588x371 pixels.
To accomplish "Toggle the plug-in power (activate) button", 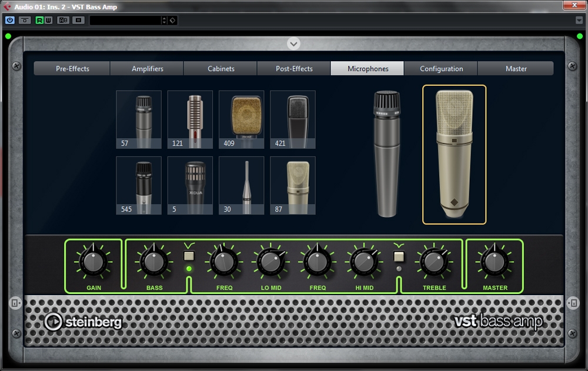I will [10, 20].
